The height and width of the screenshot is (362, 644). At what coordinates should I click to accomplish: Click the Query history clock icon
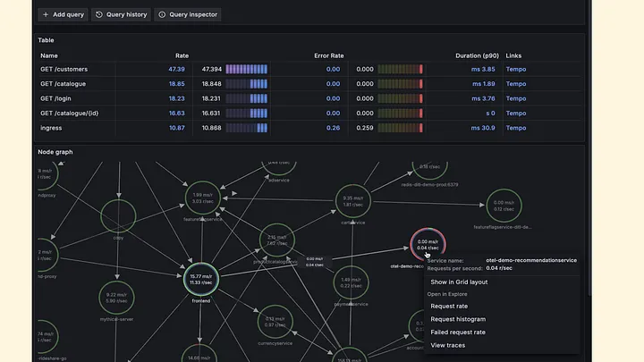(99, 14)
